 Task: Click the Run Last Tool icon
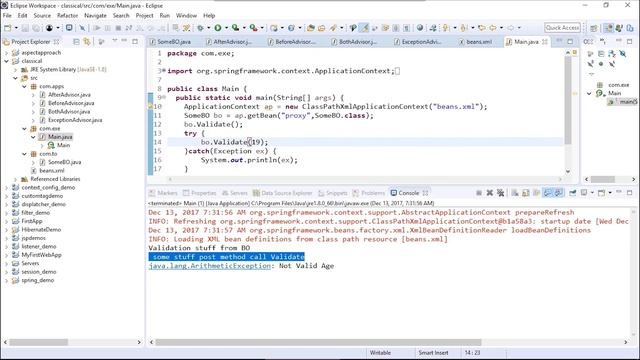[x=254, y=28]
